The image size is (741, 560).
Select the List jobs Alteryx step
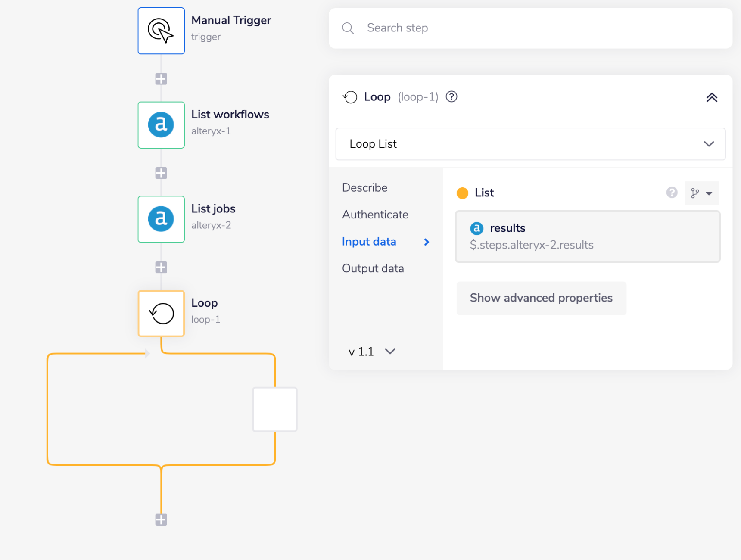click(x=161, y=219)
